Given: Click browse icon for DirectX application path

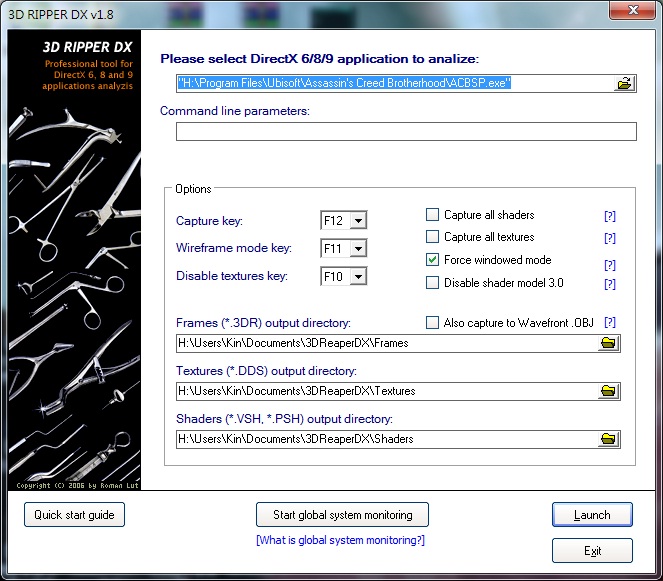Looking at the screenshot, I should (625, 84).
